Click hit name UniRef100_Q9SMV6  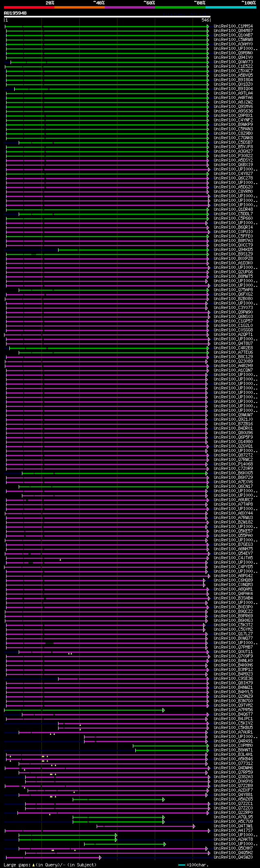(233, 107)
